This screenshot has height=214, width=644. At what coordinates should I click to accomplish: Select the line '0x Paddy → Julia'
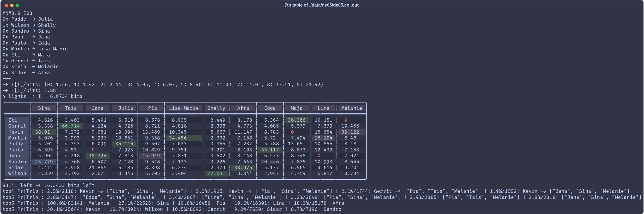[x=28, y=19]
